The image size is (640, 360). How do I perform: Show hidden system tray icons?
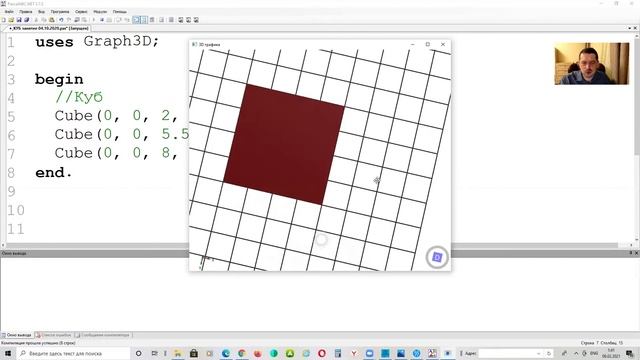click(576, 353)
